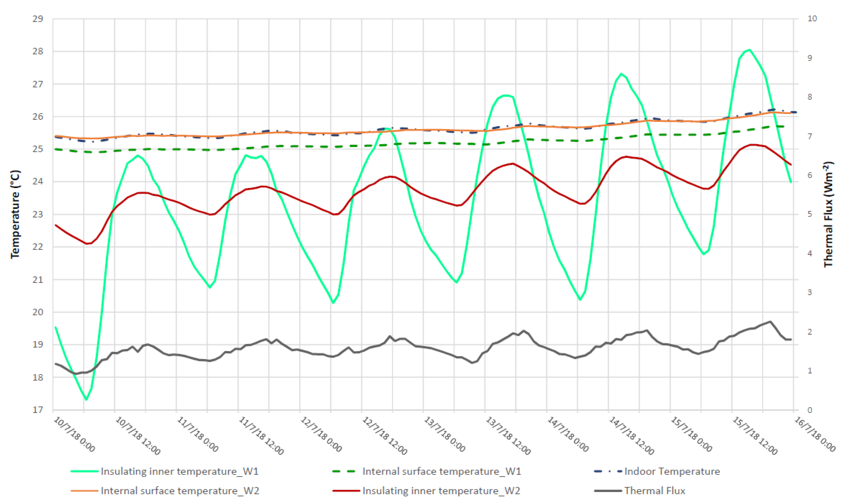Click the light green legend line swatch for W1 insulating

coord(85,472)
